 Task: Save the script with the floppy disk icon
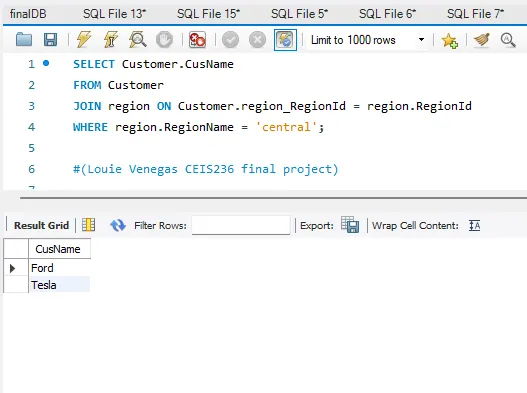(x=50, y=40)
